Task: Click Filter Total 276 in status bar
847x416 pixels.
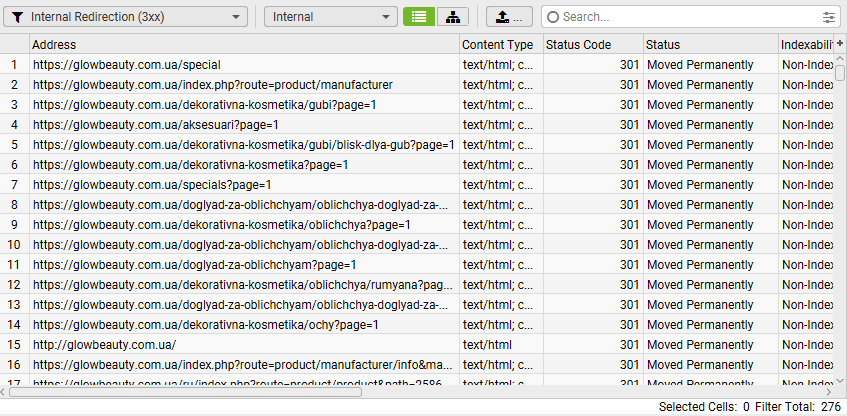Action: pyautogui.click(x=798, y=407)
